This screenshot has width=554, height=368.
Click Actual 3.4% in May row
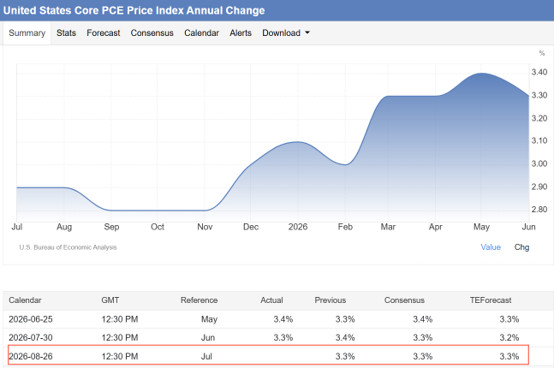coord(283,319)
